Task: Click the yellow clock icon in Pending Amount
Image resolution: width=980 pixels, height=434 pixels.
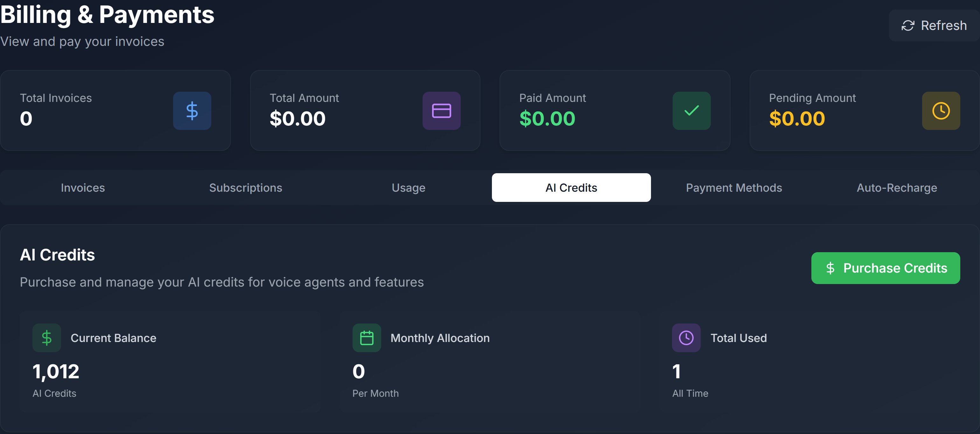Action: (x=941, y=110)
